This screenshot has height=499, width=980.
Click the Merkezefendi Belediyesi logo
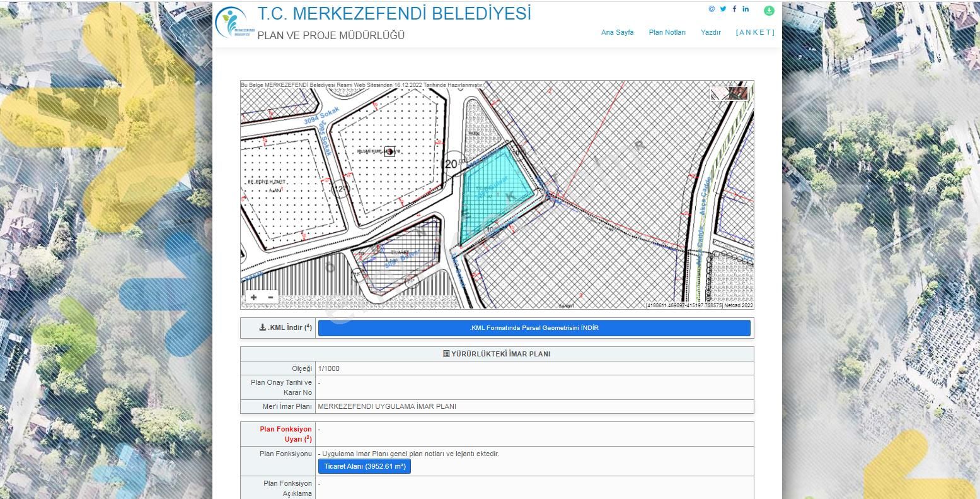(x=235, y=23)
